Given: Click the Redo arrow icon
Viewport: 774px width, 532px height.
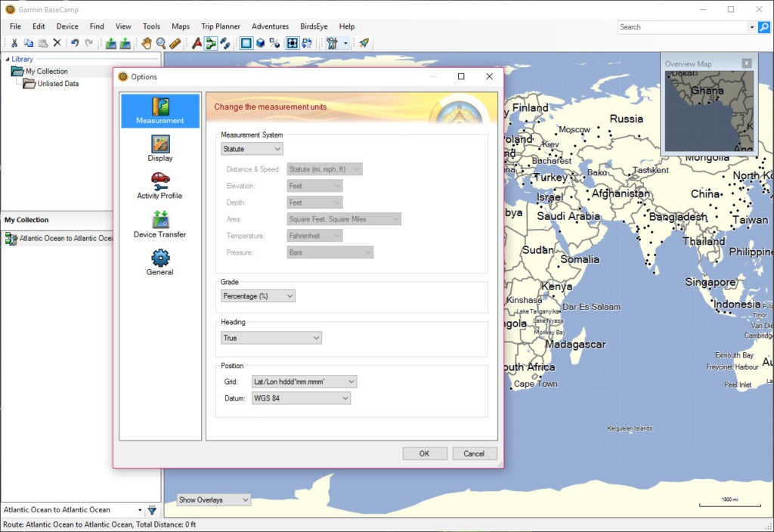Looking at the screenshot, I should point(89,43).
